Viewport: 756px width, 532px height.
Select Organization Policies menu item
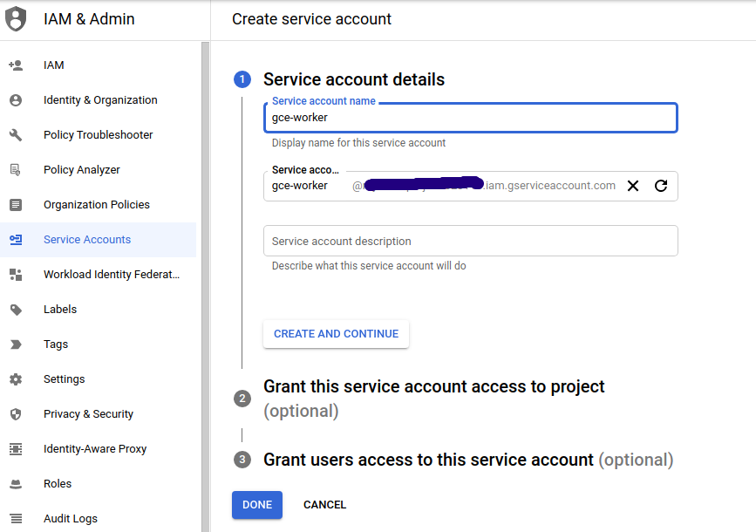tap(98, 204)
